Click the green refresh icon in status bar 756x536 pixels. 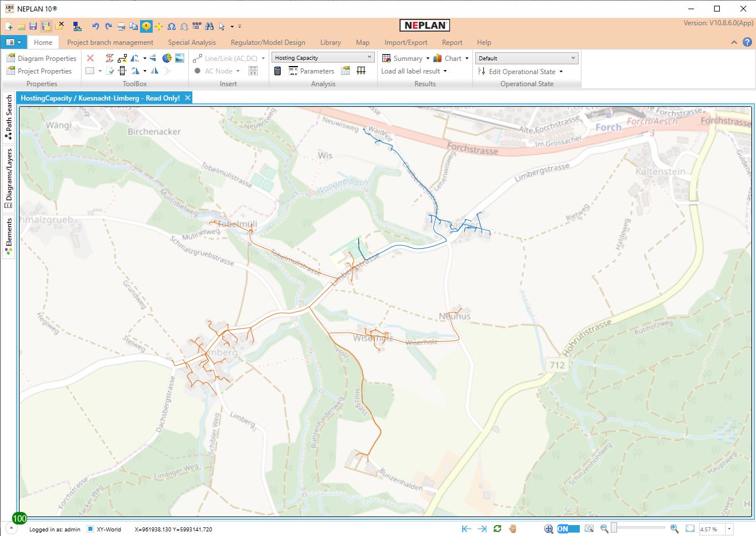[x=497, y=529]
